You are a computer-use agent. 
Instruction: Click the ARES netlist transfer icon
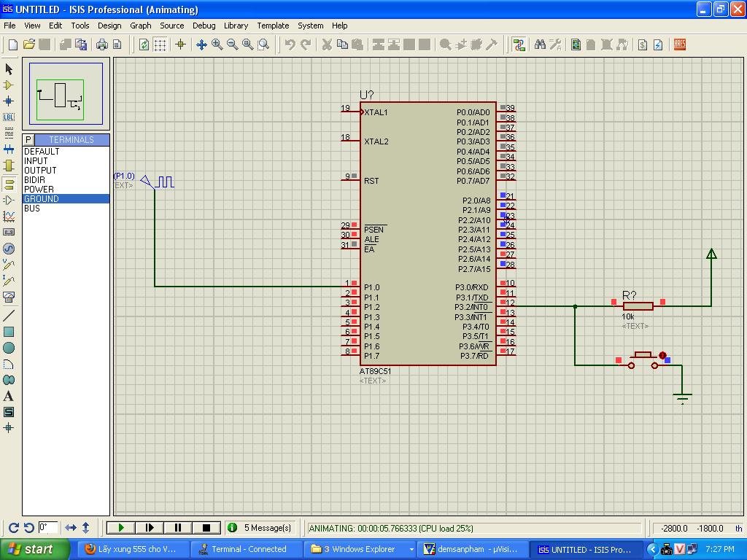pyautogui.click(x=680, y=44)
